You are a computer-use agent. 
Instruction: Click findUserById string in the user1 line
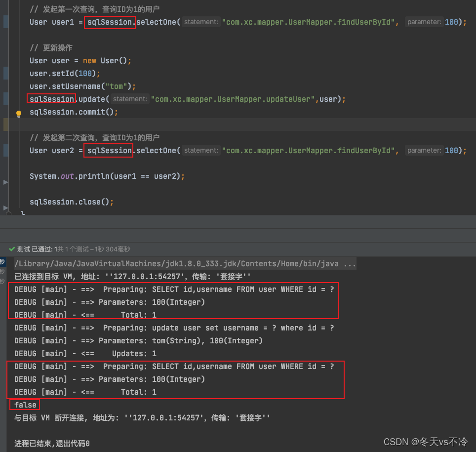click(309, 22)
